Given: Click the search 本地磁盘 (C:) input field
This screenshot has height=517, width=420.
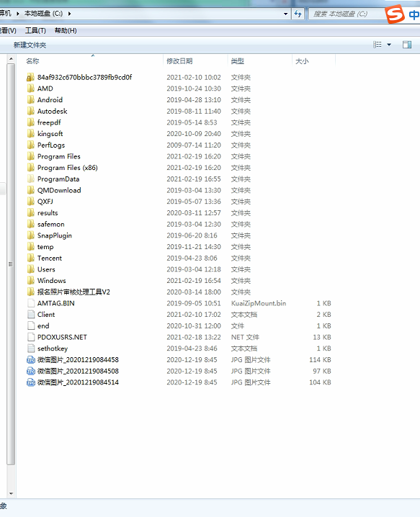Looking at the screenshot, I should [346, 14].
